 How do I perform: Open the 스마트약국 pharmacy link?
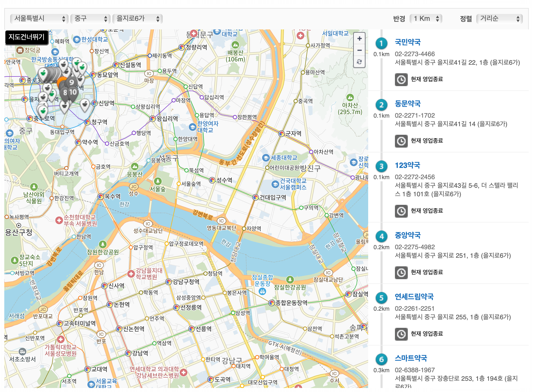point(411,358)
